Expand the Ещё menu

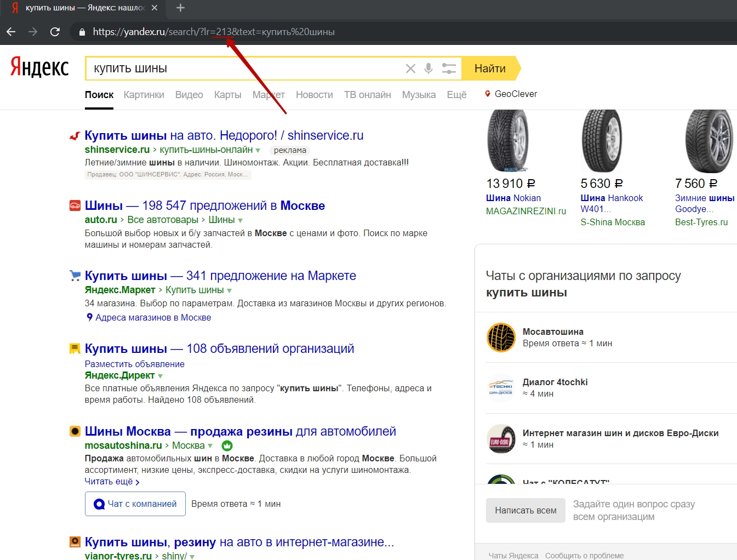(x=457, y=95)
